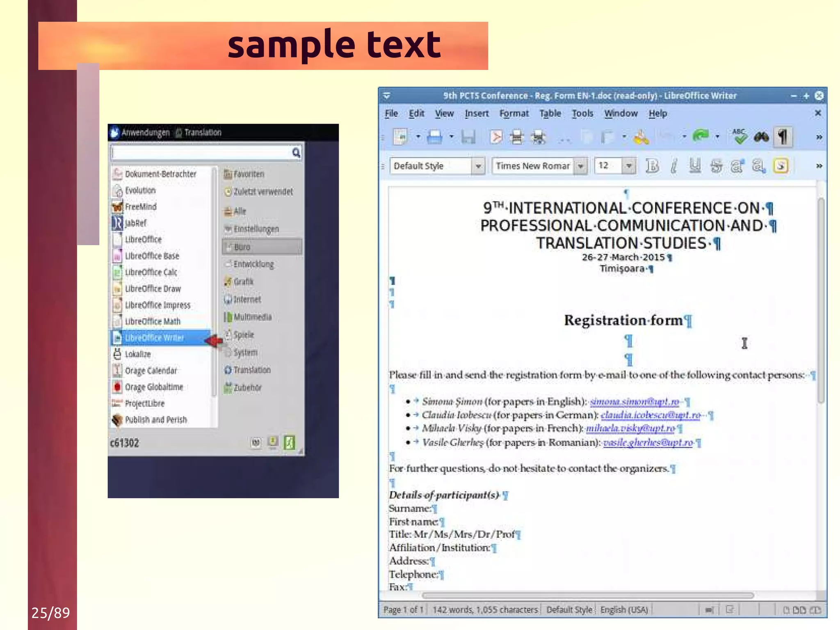This screenshot has height=630, width=840.
Task: Click the horizontal scrollbar below the document
Action: pyautogui.click(x=587, y=595)
